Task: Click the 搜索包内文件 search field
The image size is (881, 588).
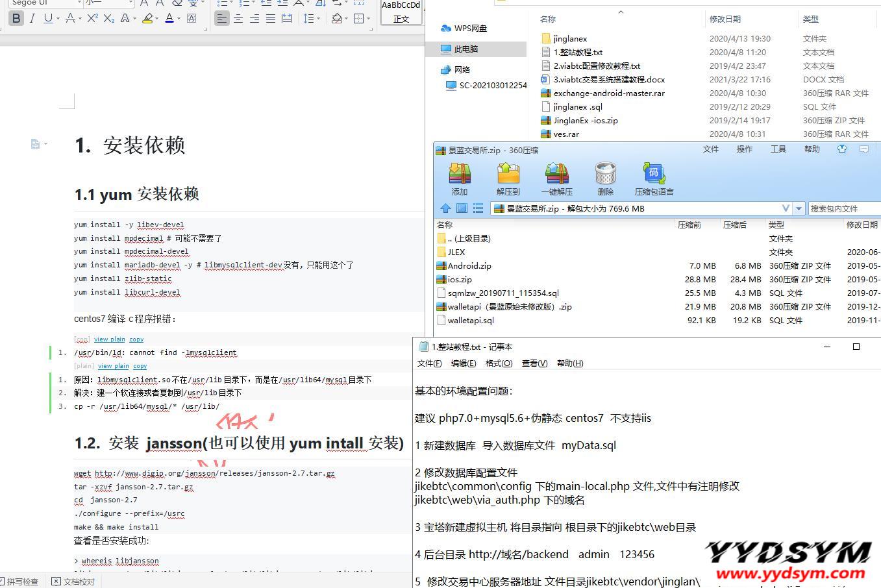Action: point(844,208)
